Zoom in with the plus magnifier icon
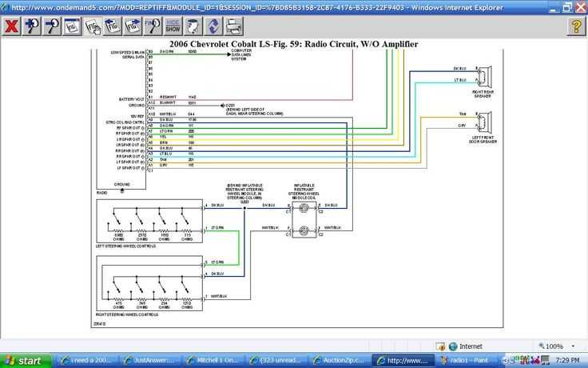Image resolution: width=588 pixels, height=368 pixels. pos(32,26)
